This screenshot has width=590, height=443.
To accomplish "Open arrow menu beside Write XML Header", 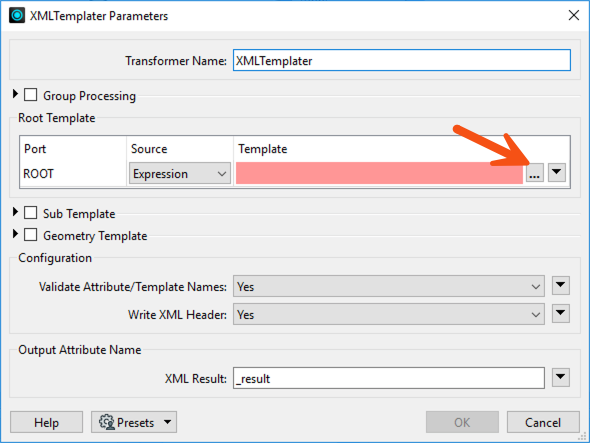I will point(561,314).
